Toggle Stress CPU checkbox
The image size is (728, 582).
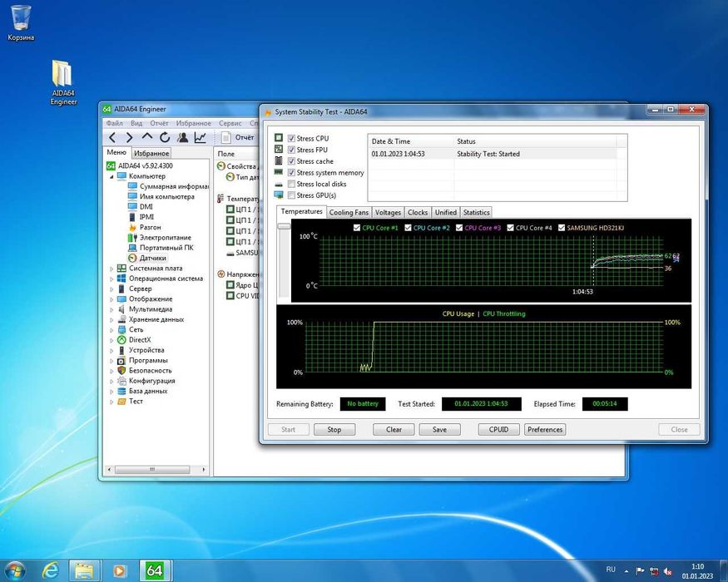point(291,138)
